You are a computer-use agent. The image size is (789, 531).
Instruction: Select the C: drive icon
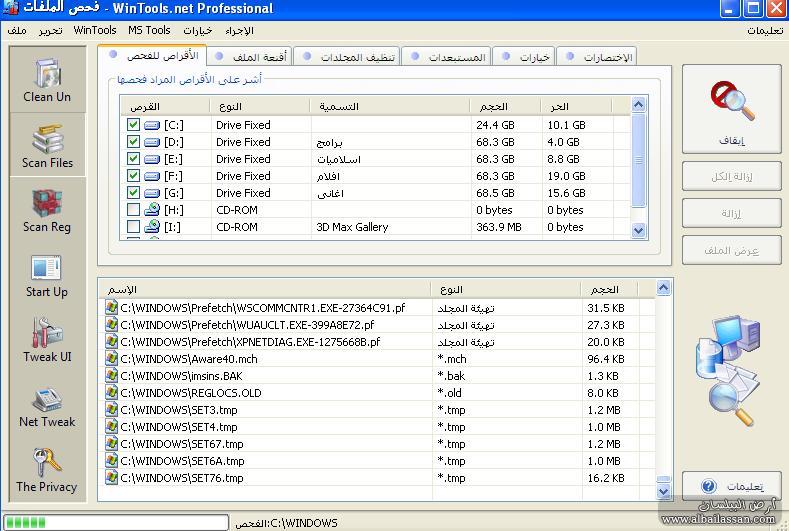point(152,125)
